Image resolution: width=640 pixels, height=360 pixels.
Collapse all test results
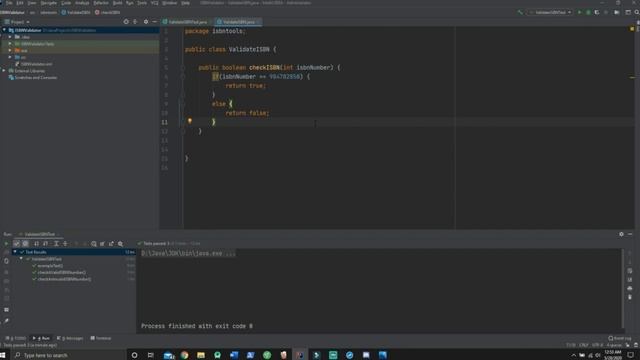coord(65,244)
